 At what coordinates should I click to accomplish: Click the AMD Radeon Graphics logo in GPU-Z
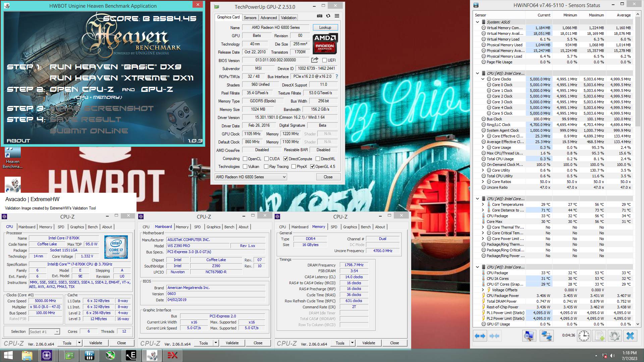point(325,44)
